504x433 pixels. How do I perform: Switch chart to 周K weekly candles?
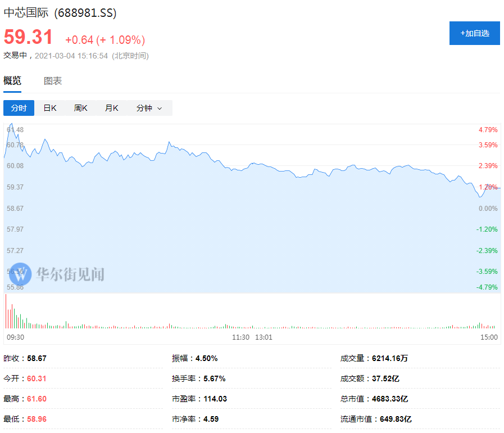tap(80, 108)
